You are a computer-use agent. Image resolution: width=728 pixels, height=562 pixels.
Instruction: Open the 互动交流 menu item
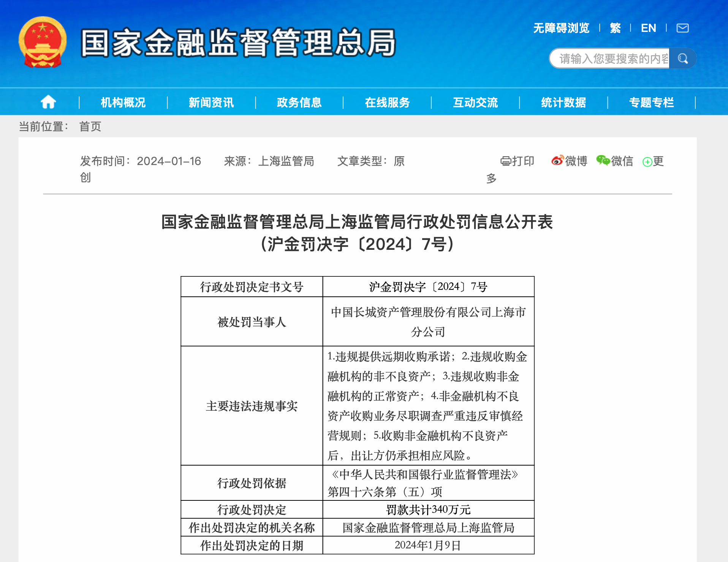[x=475, y=102]
